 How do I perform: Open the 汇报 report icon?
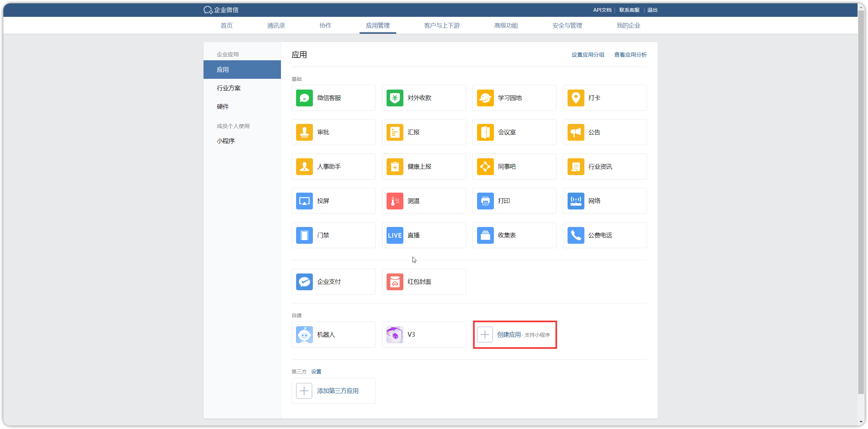[395, 132]
